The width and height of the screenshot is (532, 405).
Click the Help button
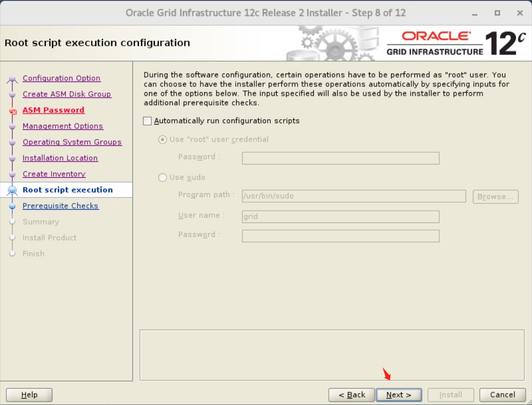[29, 395]
